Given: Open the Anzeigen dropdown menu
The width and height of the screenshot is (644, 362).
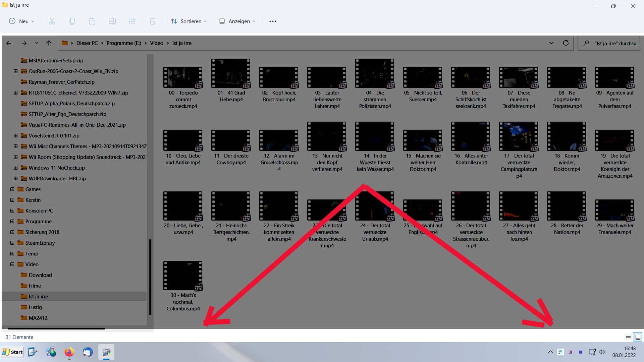Looking at the screenshot, I should pos(237,21).
